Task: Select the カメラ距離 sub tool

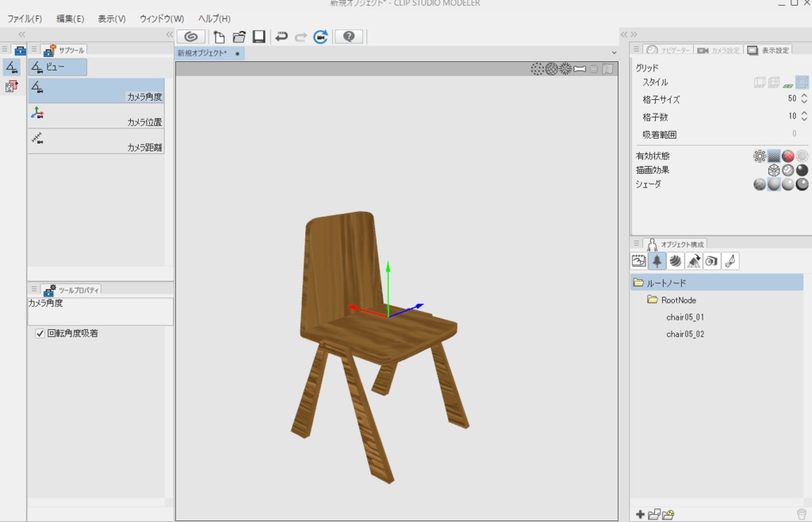Action: coord(96,141)
